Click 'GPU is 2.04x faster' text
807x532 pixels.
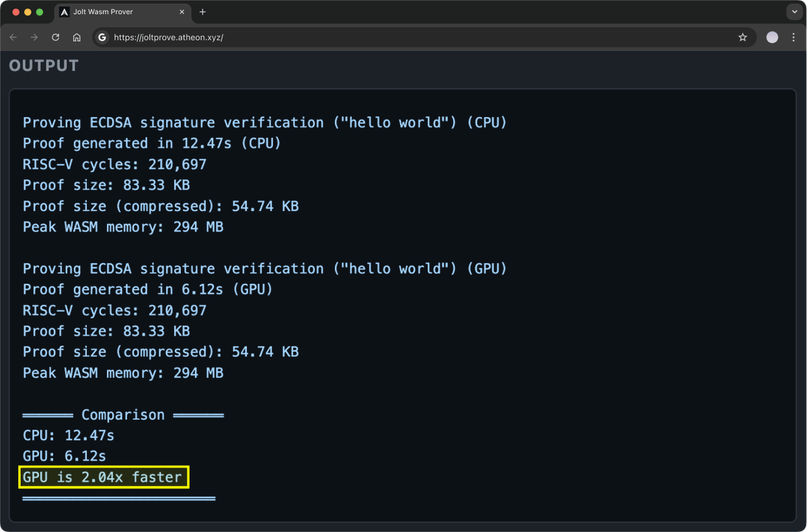click(102, 478)
